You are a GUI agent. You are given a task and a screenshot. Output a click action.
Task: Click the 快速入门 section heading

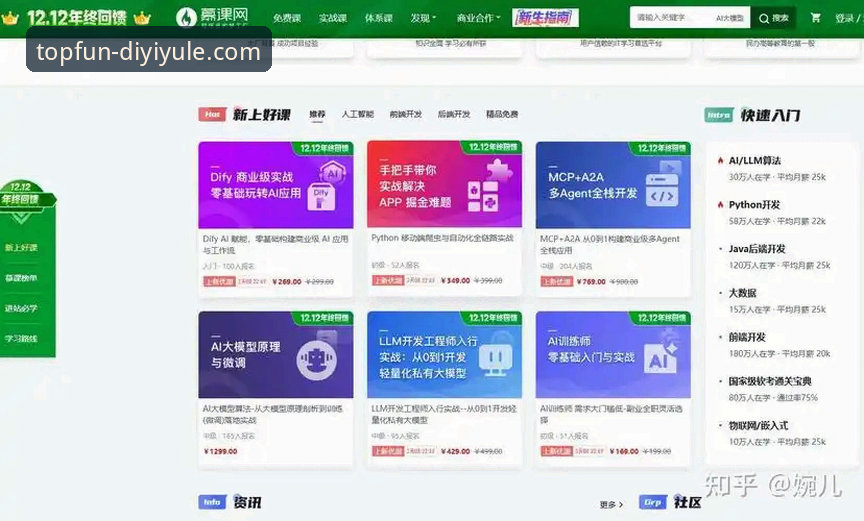[x=770, y=115]
